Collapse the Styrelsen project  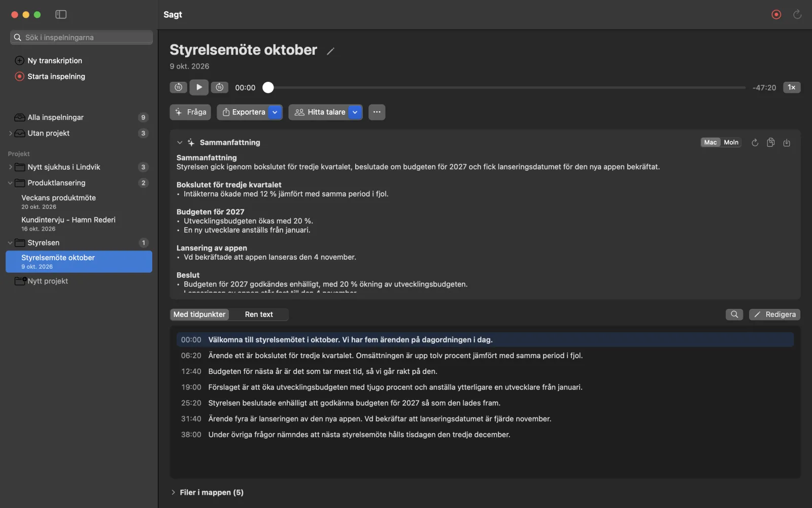[10, 243]
